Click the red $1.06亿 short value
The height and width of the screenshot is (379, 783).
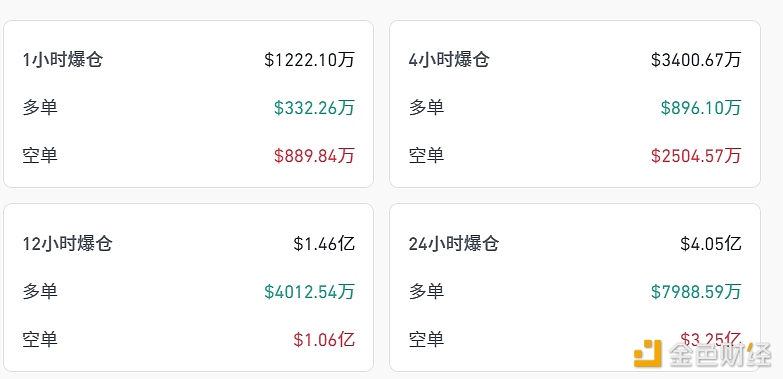[324, 340]
